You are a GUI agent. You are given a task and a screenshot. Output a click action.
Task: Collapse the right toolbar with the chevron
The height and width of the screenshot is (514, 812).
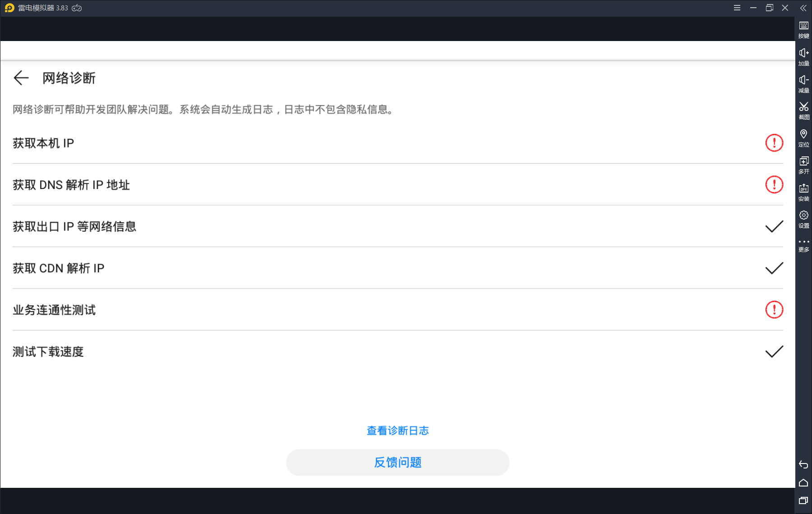(x=803, y=8)
